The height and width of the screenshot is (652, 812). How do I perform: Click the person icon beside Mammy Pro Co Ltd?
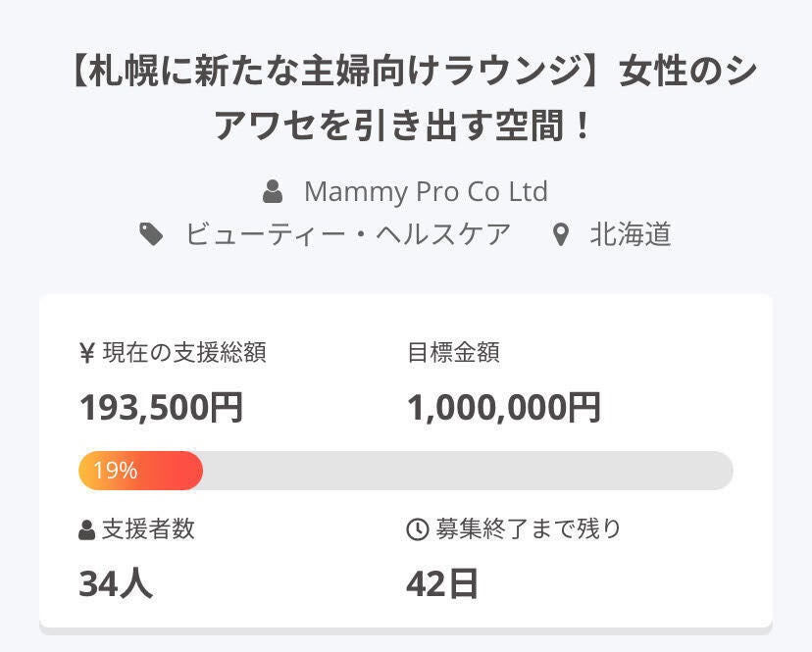pos(273,190)
